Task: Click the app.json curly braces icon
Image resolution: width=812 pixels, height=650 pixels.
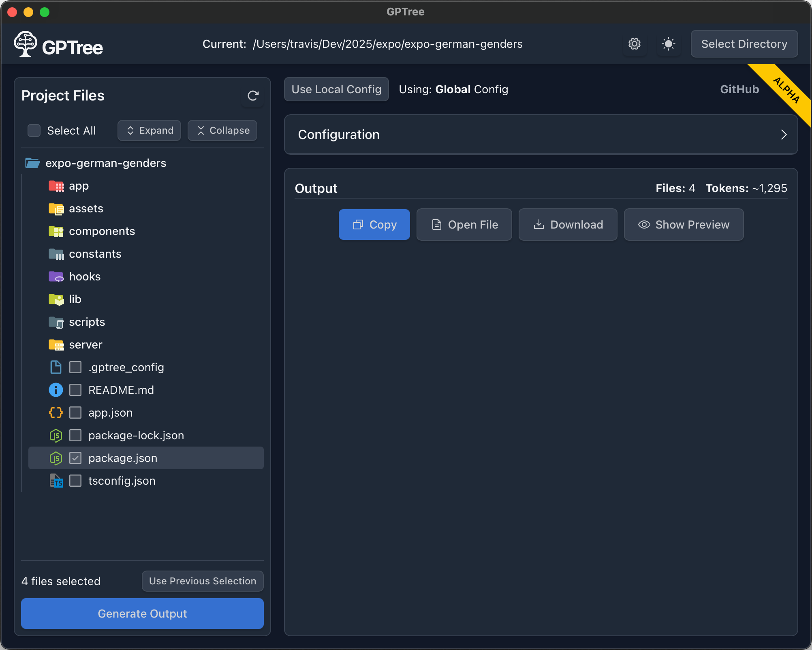Action: pyautogui.click(x=56, y=413)
